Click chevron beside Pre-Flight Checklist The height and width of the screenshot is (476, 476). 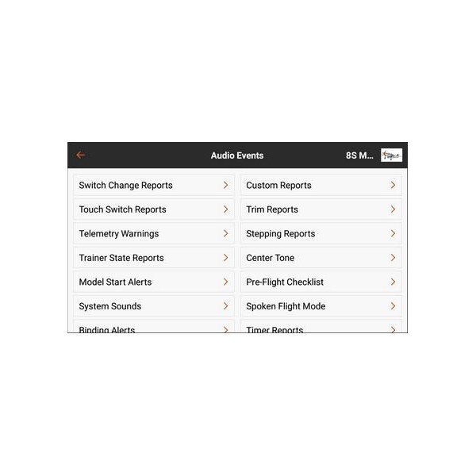coord(393,282)
